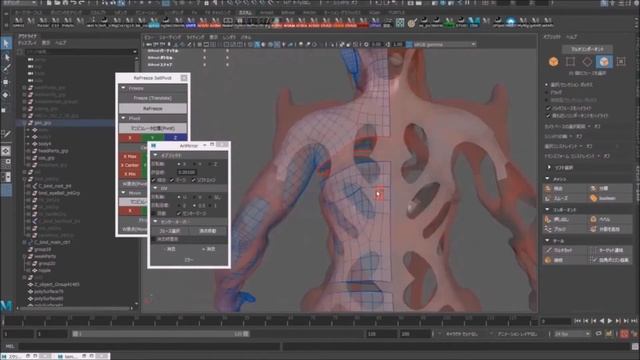640x360 pixels.
Task: Click the ReFreeze button
Action: (x=153, y=109)
